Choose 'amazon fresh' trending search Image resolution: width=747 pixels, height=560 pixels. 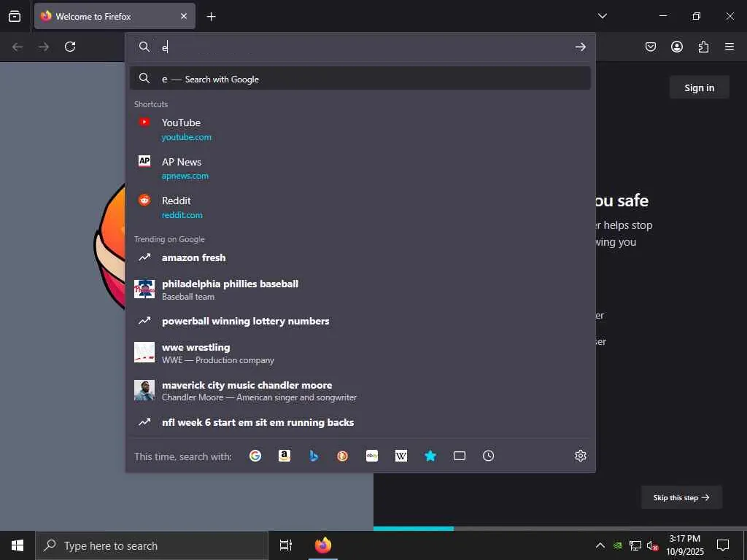click(360, 257)
